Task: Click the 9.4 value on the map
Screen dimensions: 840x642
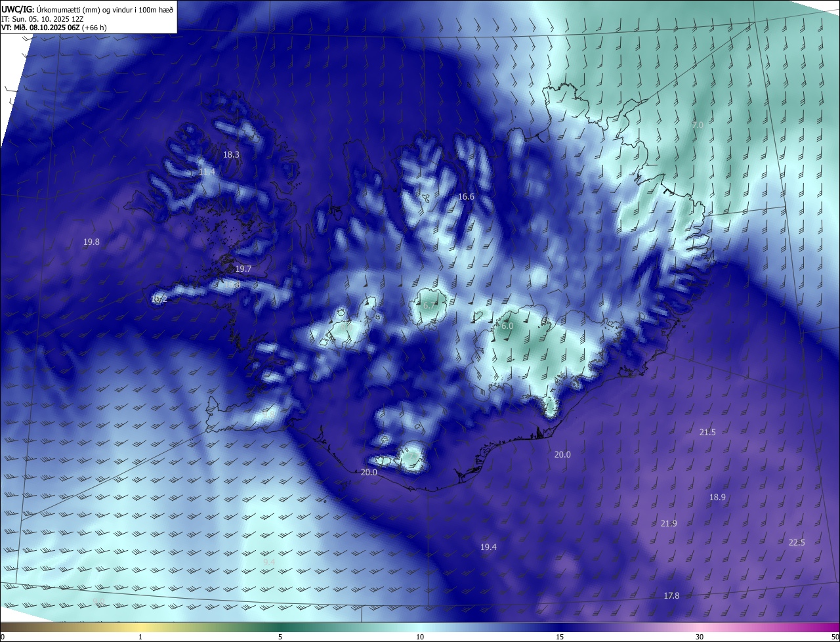Action: point(269,563)
